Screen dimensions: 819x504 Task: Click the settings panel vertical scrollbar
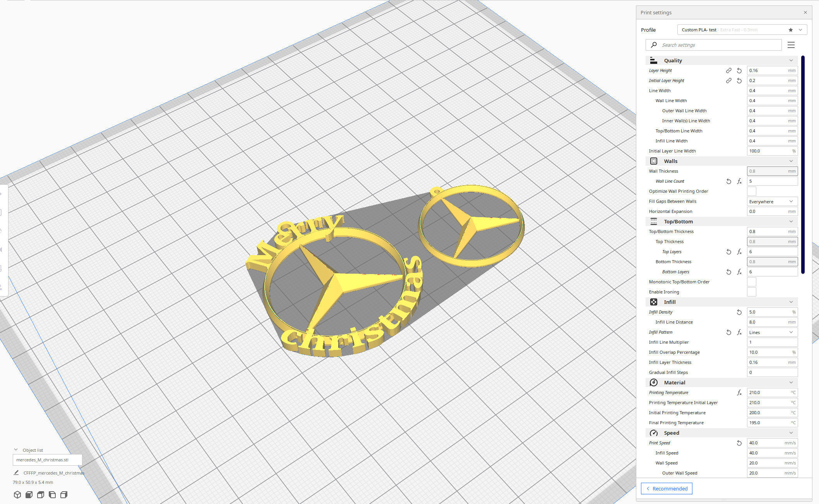tap(803, 165)
